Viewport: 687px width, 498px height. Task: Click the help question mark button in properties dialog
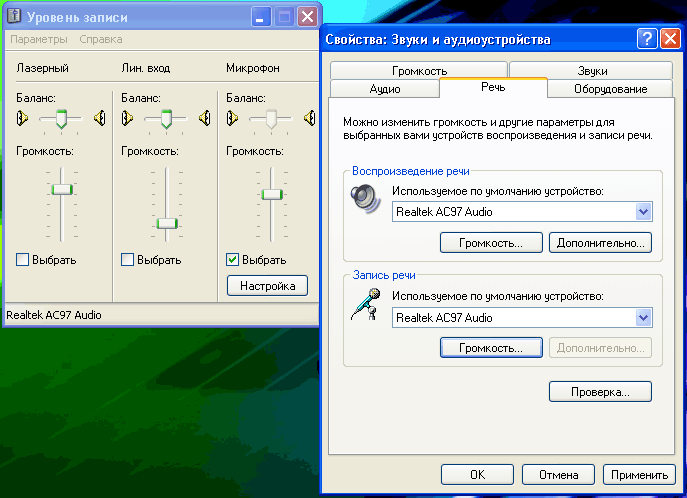[x=647, y=39]
